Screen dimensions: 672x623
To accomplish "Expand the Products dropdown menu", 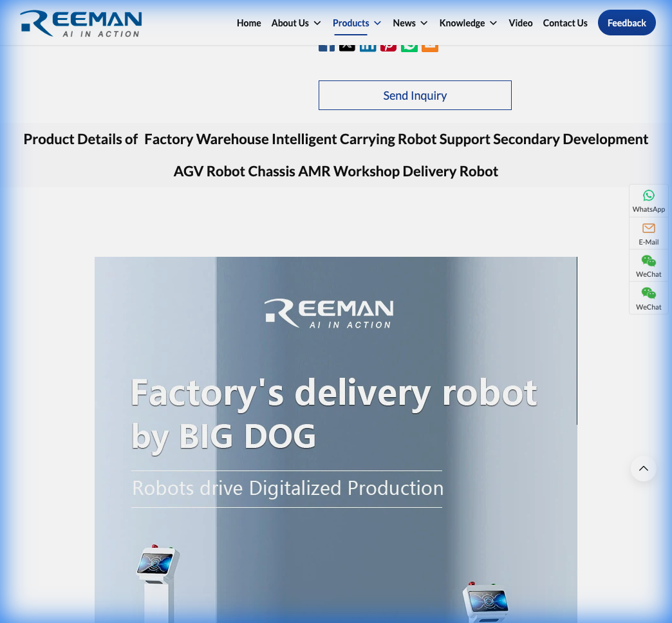I will tap(357, 23).
